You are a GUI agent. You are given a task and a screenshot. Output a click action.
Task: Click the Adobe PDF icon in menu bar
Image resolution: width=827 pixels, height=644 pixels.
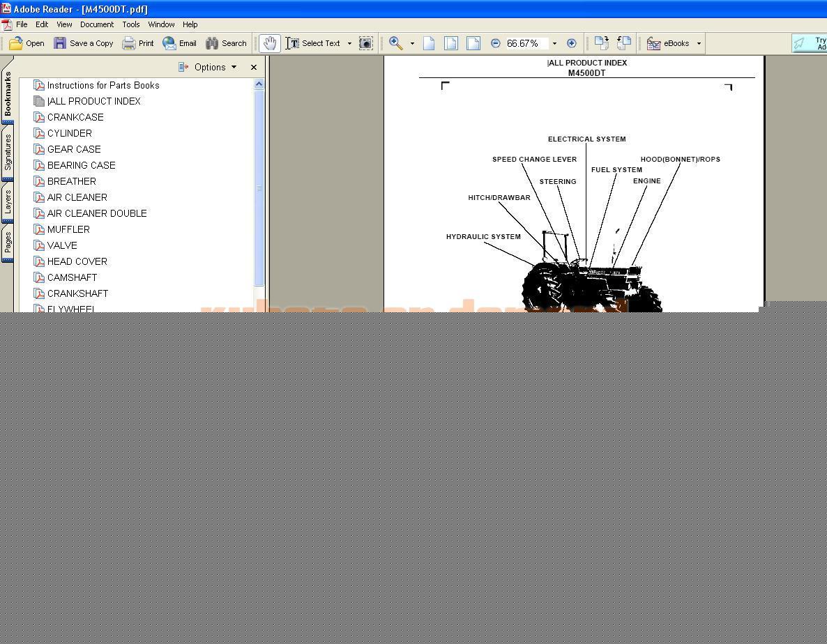[x=7, y=25]
